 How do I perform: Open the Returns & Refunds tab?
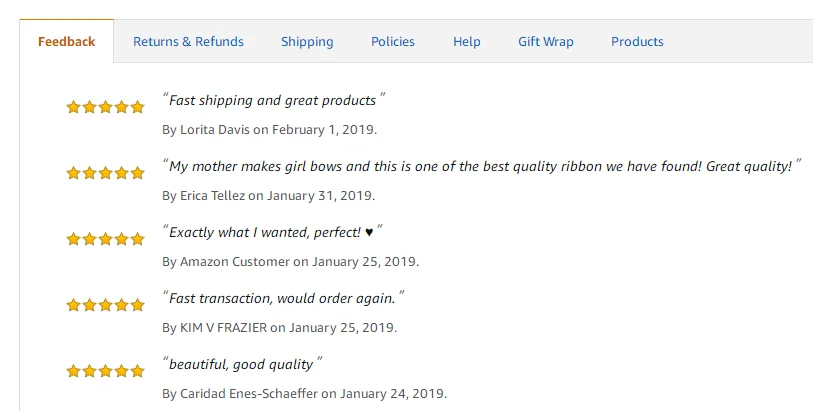coord(188,41)
